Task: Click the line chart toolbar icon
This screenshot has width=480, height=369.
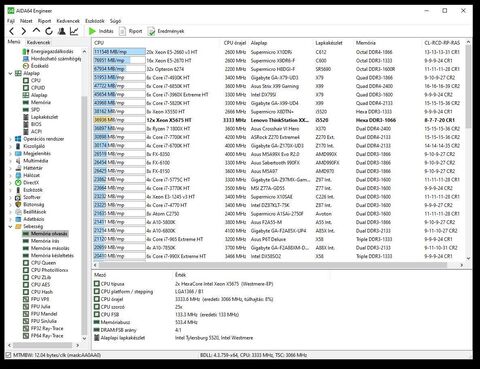Action: pos(74,31)
